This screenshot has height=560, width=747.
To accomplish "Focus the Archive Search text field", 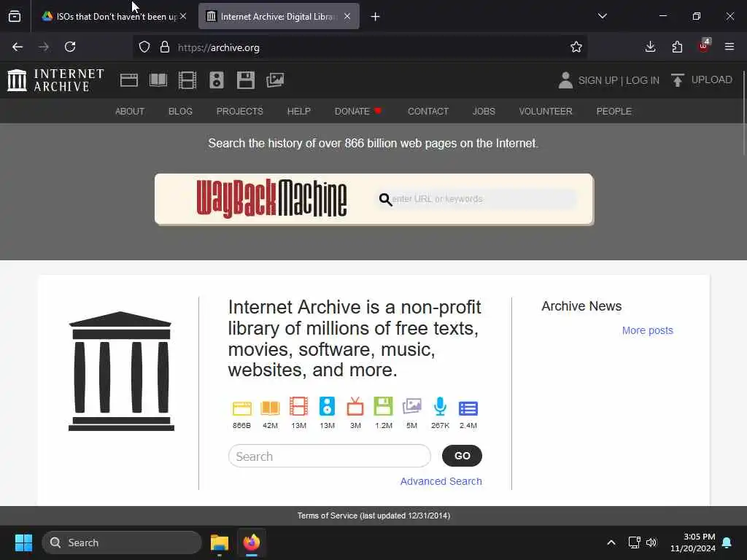I will point(330,456).
